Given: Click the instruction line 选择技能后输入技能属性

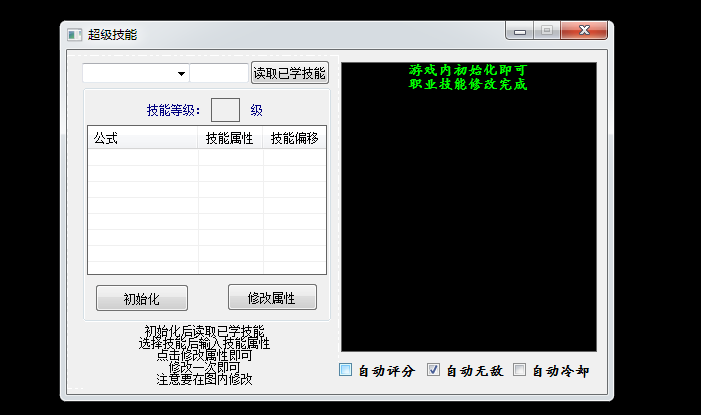Looking at the screenshot, I should (x=204, y=343).
